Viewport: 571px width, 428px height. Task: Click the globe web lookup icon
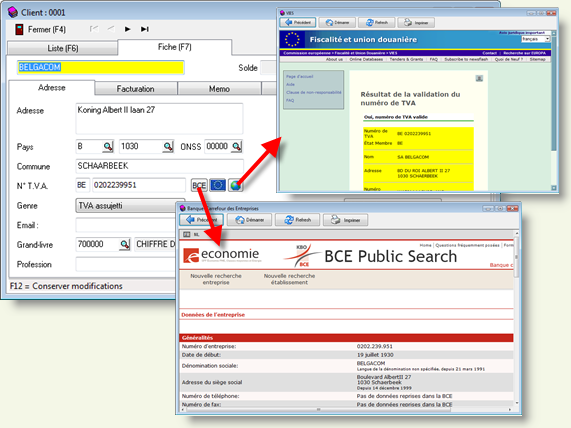(236, 185)
